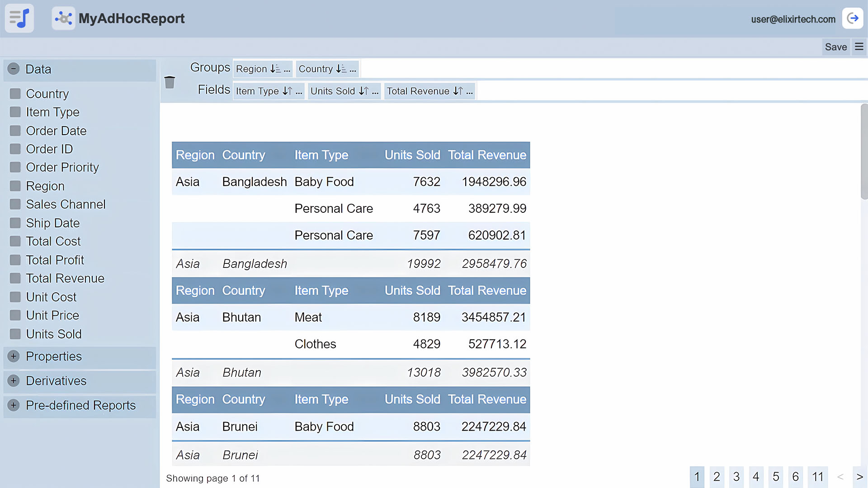The image size is (868, 488).
Task: Click the vertical report scrollbar
Action: pyautogui.click(x=864, y=152)
